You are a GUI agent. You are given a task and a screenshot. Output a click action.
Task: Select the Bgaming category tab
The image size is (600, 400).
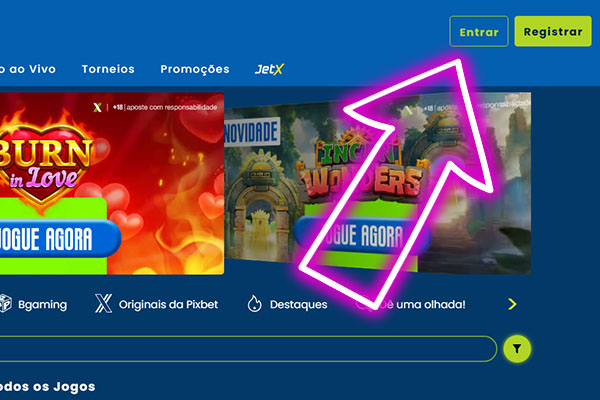(x=42, y=305)
